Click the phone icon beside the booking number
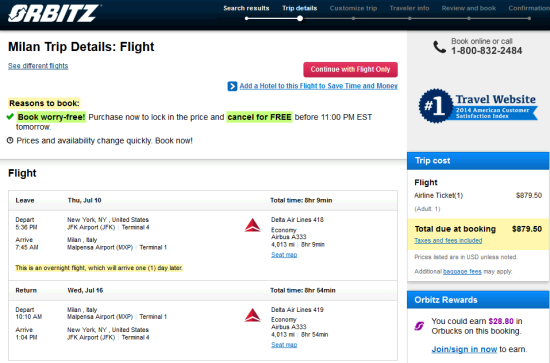 [x=440, y=47]
